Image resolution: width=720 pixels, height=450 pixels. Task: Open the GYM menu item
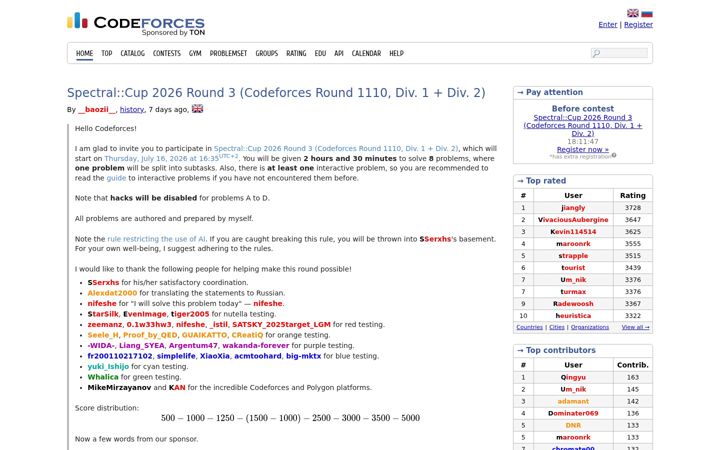pos(195,53)
